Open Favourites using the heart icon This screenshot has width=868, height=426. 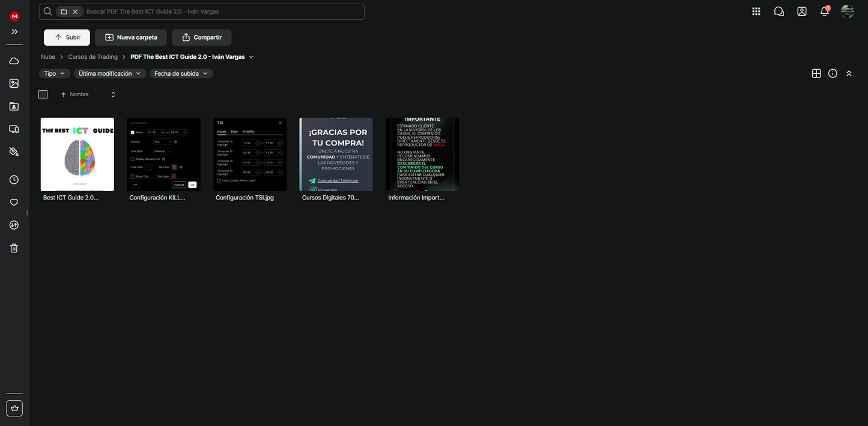pyautogui.click(x=14, y=202)
